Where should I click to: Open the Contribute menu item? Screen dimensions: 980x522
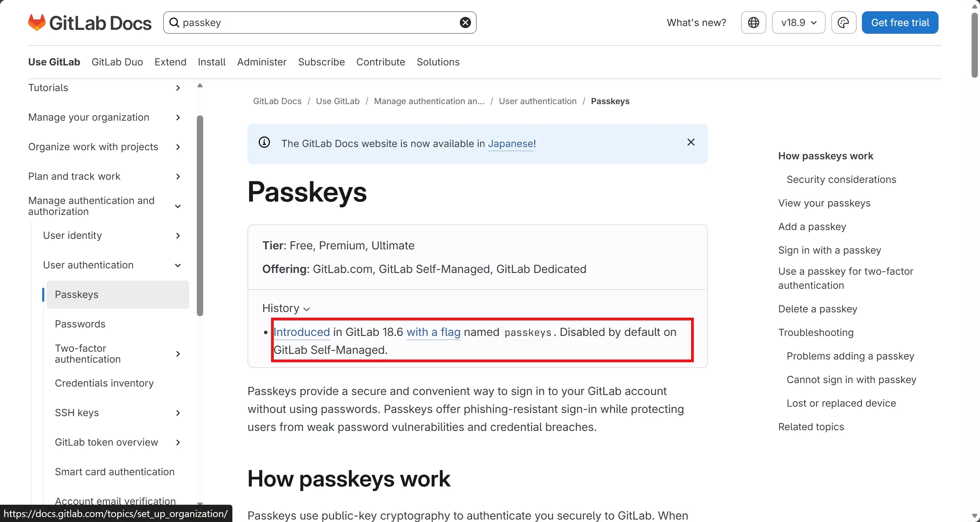[380, 62]
